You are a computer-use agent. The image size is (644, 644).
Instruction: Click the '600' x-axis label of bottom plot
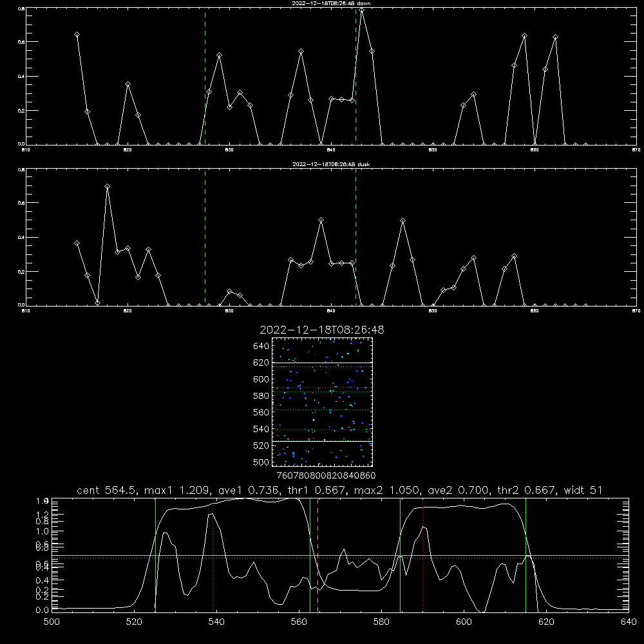pos(464,622)
